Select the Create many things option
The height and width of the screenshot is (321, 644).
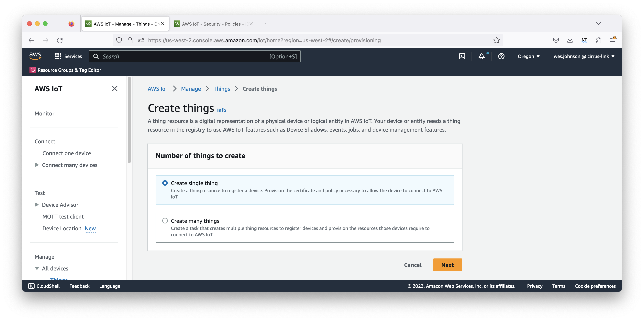[x=305, y=228]
